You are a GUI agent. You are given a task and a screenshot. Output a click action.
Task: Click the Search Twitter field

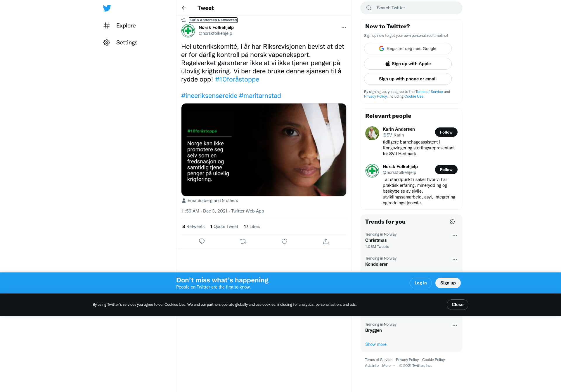(x=411, y=8)
